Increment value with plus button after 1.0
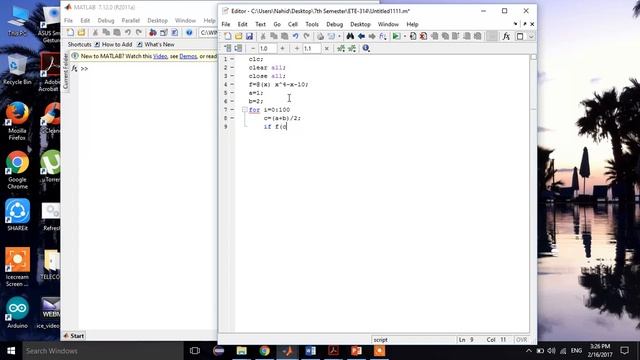The image size is (640, 360). pyautogui.click(x=282, y=49)
